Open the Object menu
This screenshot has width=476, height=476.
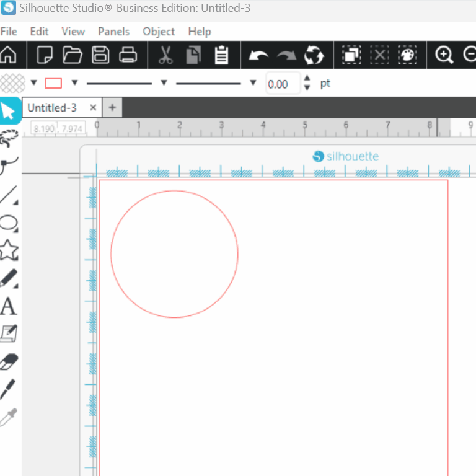pyautogui.click(x=159, y=31)
